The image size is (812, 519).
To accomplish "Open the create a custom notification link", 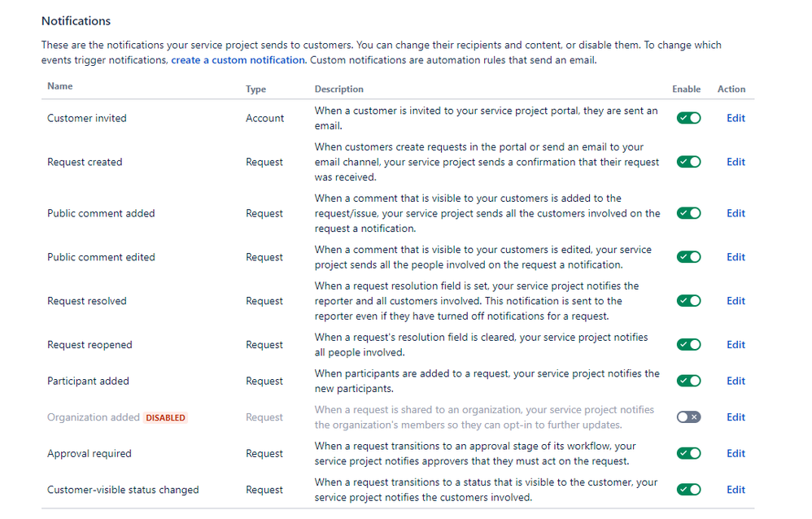I will 238,59.
